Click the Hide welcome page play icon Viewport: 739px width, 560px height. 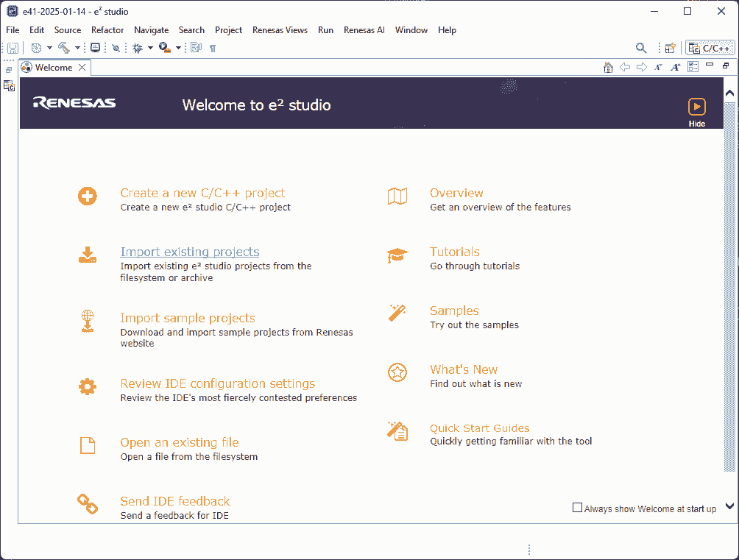(696, 107)
